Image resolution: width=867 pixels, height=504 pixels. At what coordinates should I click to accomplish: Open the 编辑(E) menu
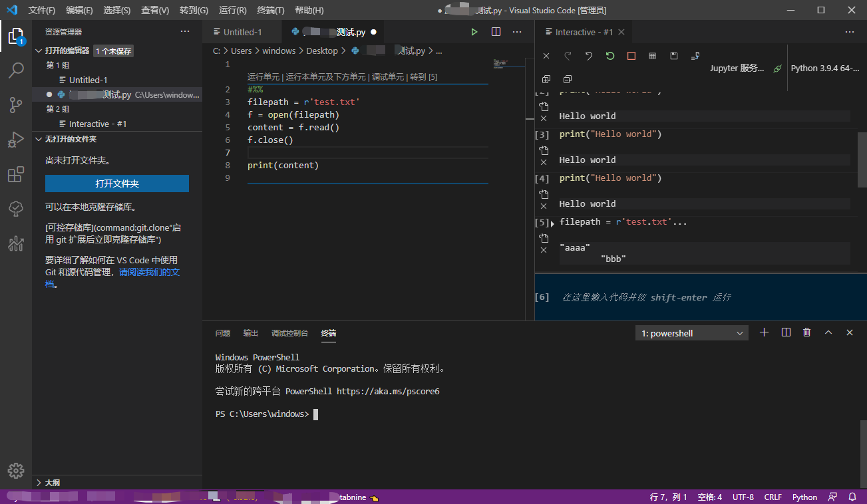tap(79, 10)
